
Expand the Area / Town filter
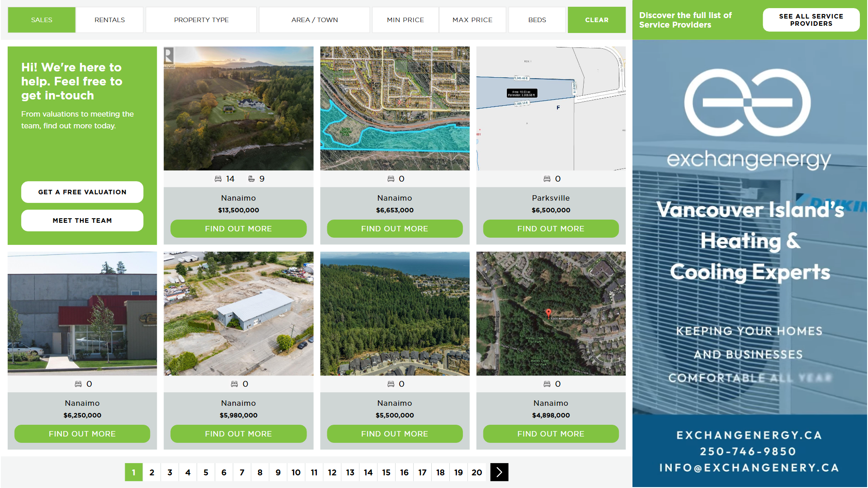click(314, 20)
